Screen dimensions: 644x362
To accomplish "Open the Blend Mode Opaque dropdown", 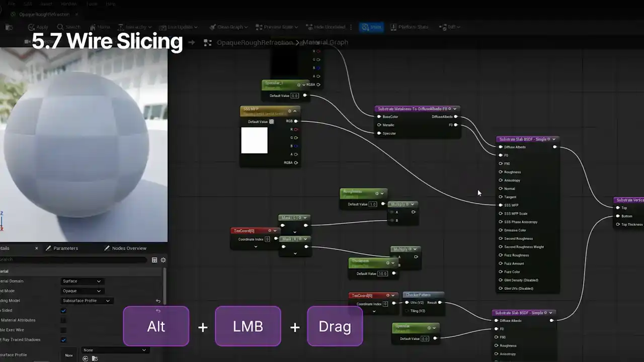I will [82, 291].
